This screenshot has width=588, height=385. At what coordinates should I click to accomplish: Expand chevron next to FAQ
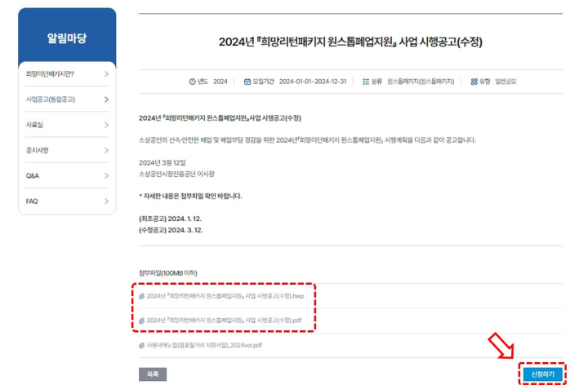point(106,201)
